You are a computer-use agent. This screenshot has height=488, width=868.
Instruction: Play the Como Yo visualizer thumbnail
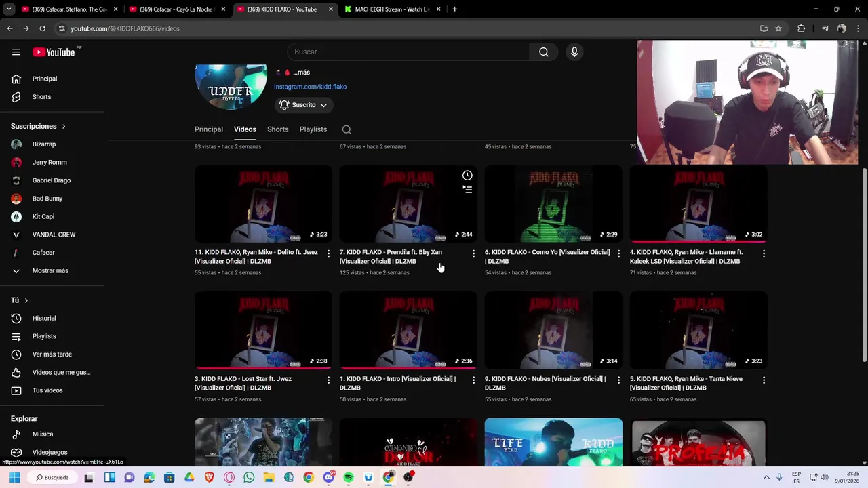[553, 204]
